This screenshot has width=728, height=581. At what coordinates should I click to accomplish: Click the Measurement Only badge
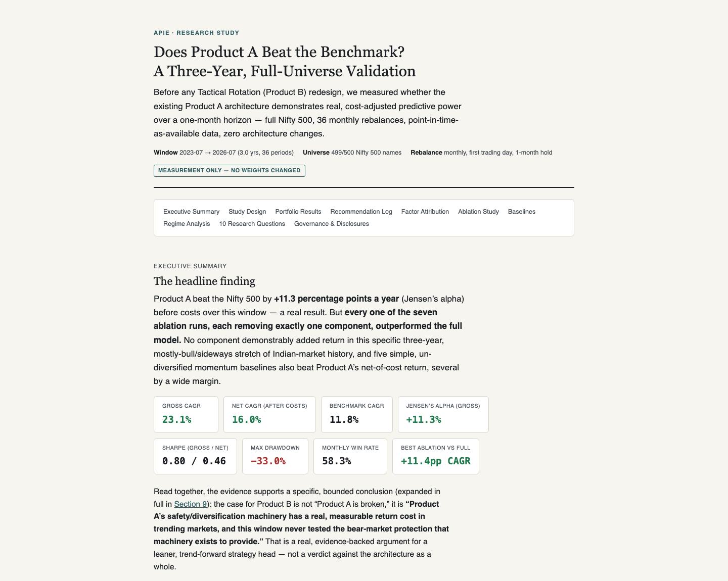click(230, 171)
